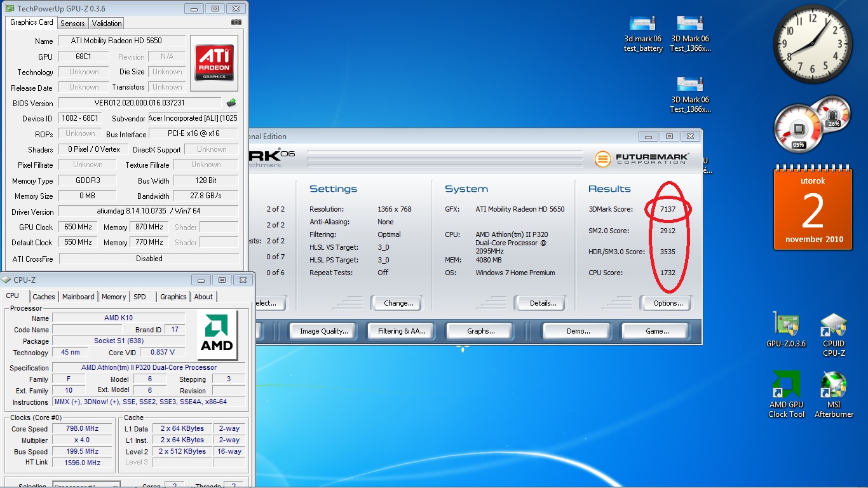
Task: Open the SPD tab in CPU-Z
Action: [x=140, y=297]
